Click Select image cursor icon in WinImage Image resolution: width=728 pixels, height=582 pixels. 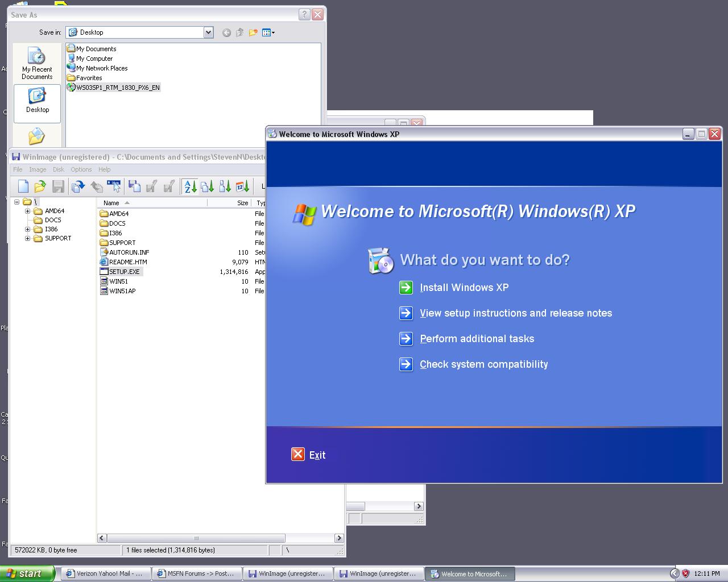pos(114,186)
